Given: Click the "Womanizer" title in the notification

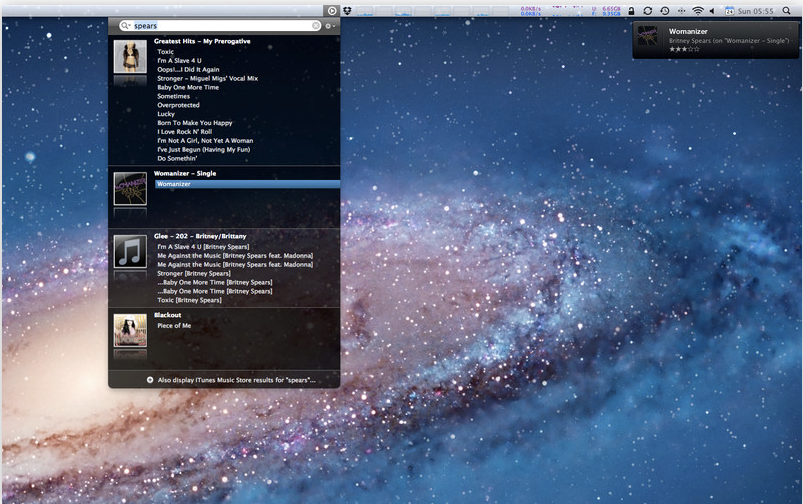Looking at the screenshot, I should [688, 31].
